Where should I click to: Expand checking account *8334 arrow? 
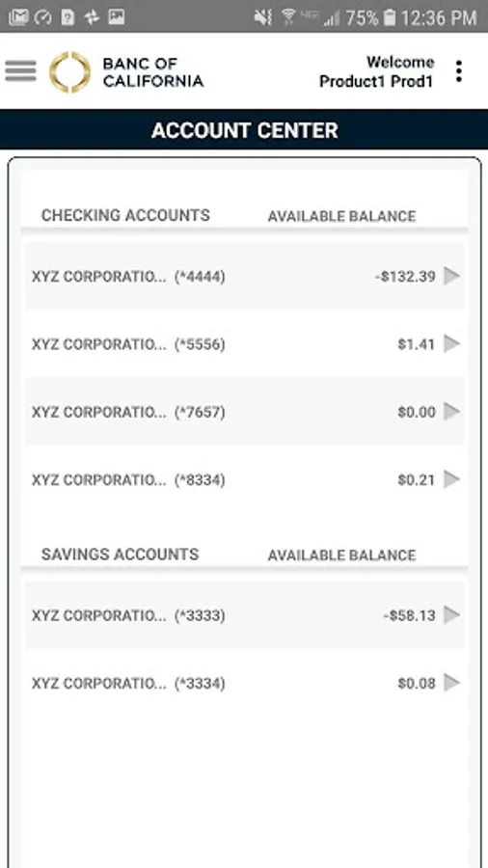452,479
